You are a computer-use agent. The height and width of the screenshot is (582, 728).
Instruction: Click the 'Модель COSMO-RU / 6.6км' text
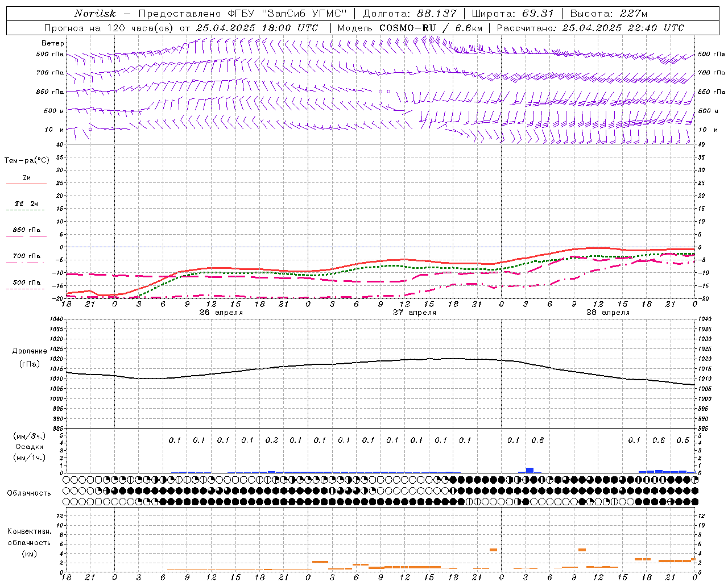coord(410,28)
